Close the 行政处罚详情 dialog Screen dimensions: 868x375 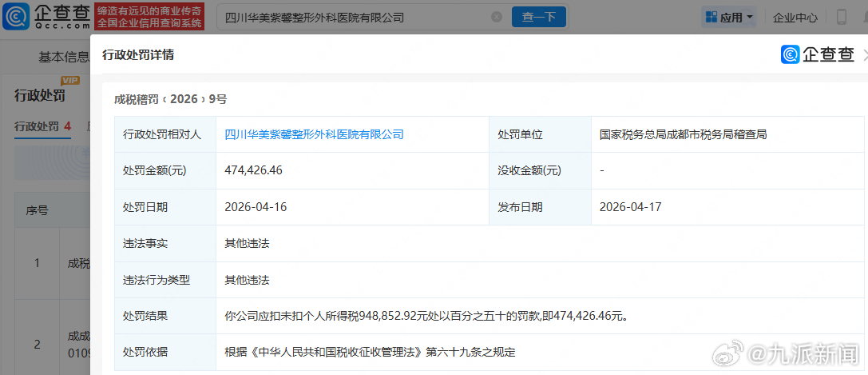click(x=865, y=54)
